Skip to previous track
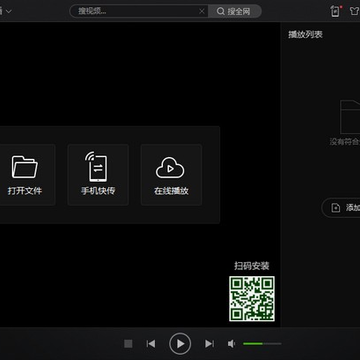This screenshot has height=360, width=360. (151, 344)
